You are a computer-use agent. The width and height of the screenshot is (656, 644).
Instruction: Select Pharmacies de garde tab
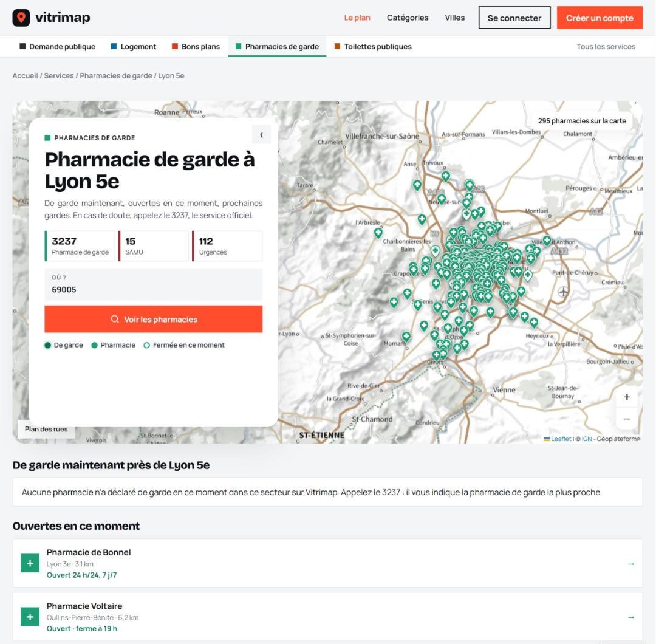[x=277, y=46]
